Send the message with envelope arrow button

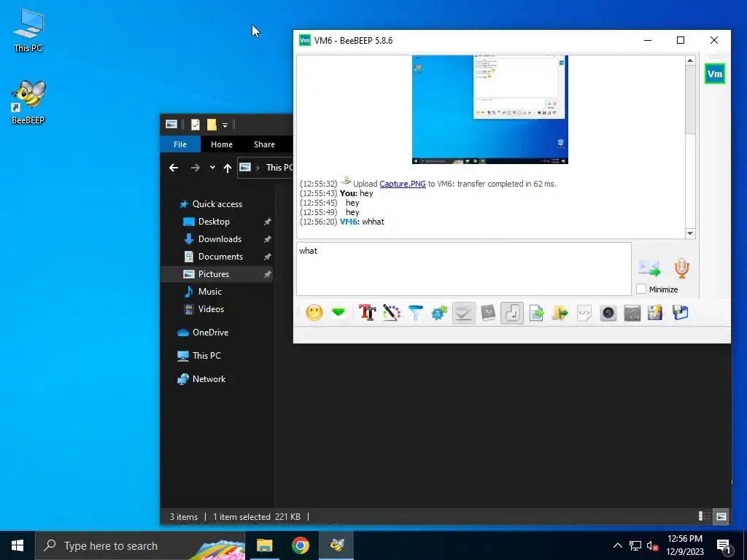(x=650, y=268)
